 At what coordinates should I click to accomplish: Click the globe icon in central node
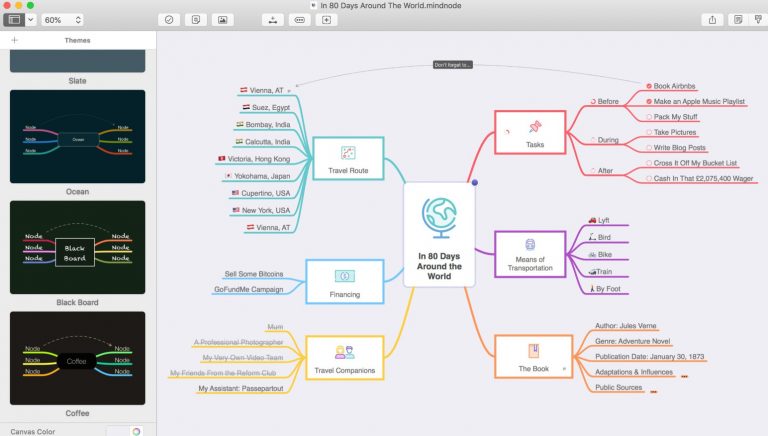439,218
